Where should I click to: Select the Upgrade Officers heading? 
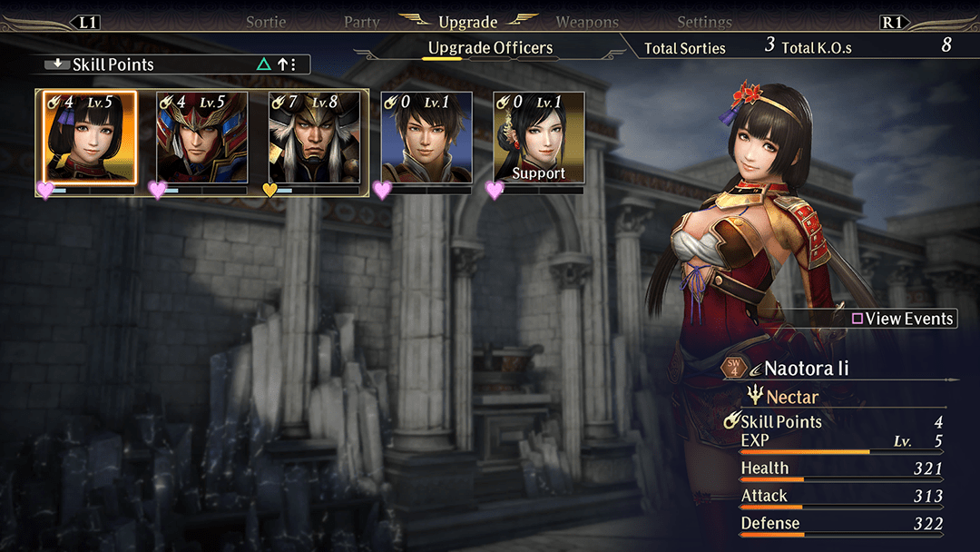tap(490, 48)
